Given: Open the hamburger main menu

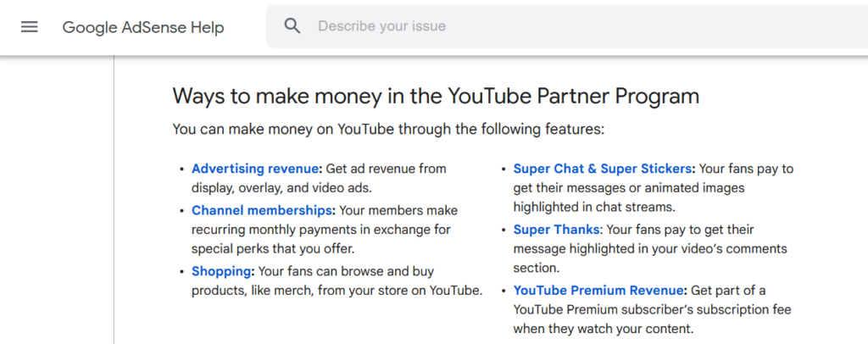Looking at the screenshot, I should click(x=30, y=27).
